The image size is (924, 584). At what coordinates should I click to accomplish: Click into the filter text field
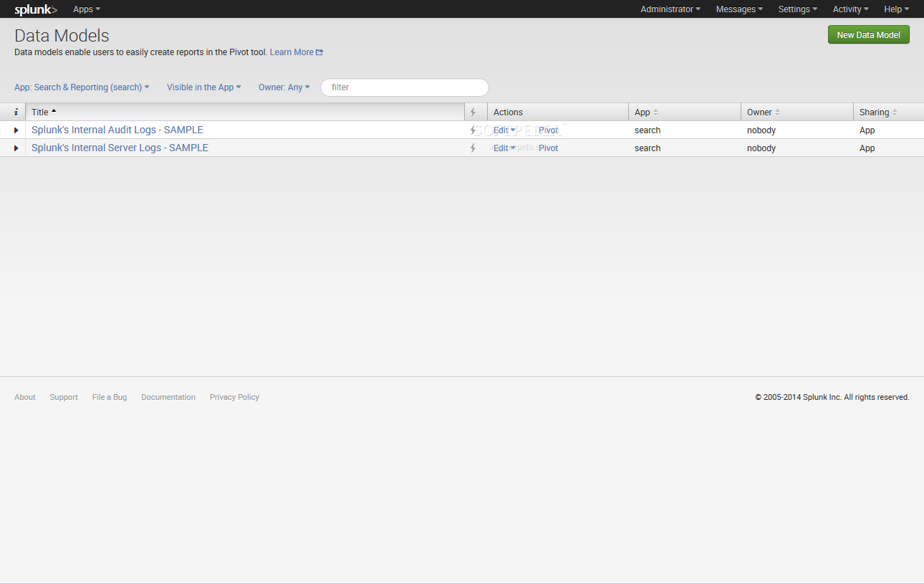click(405, 87)
